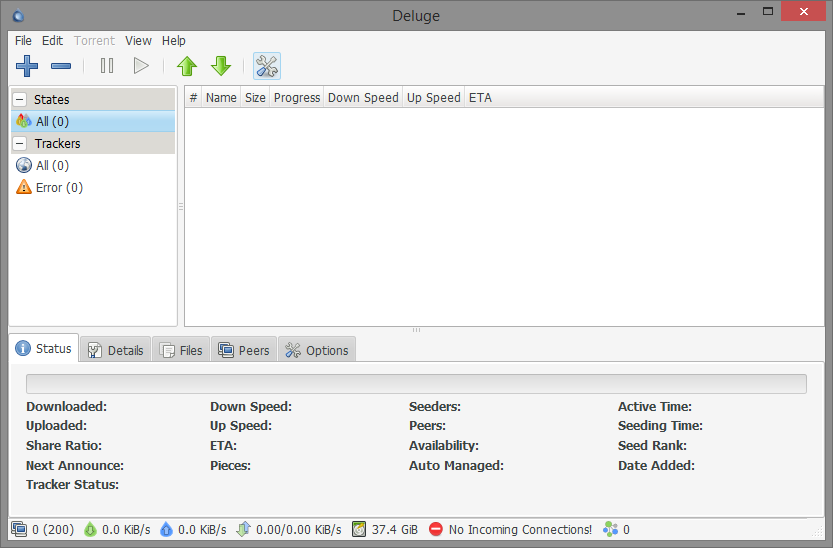Collapse the States section
The width and height of the screenshot is (833, 548).
[x=20, y=99]
